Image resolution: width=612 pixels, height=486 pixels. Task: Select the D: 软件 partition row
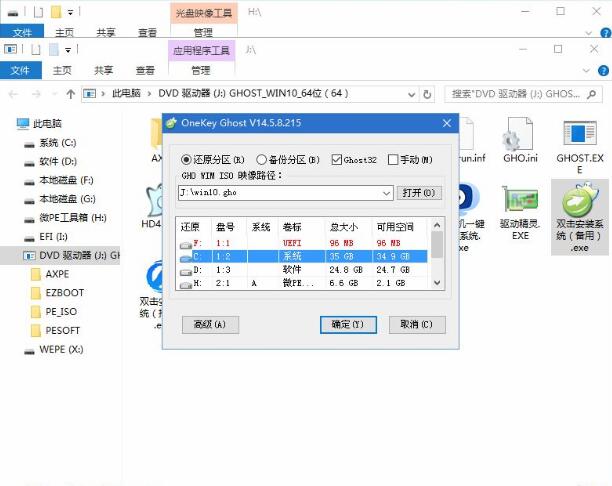tap(300, 270)
